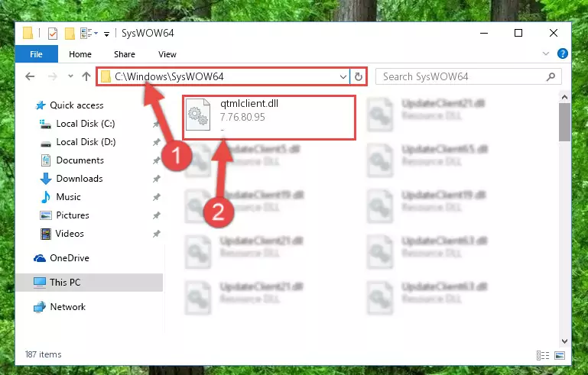Screen dimensions: 588x375
Task: Click the pin icon next to Downloads
Action: tap(157, 179)
